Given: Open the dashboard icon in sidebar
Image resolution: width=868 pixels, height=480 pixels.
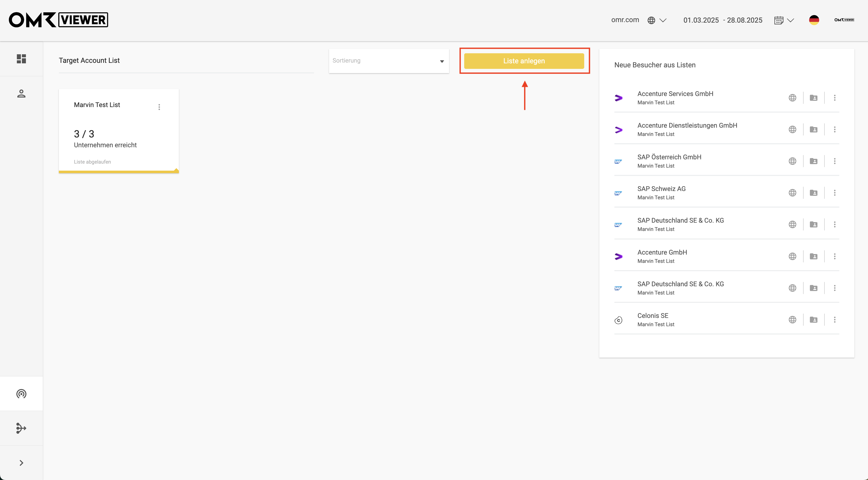Looking at the screenshot, I should [21, 59].
